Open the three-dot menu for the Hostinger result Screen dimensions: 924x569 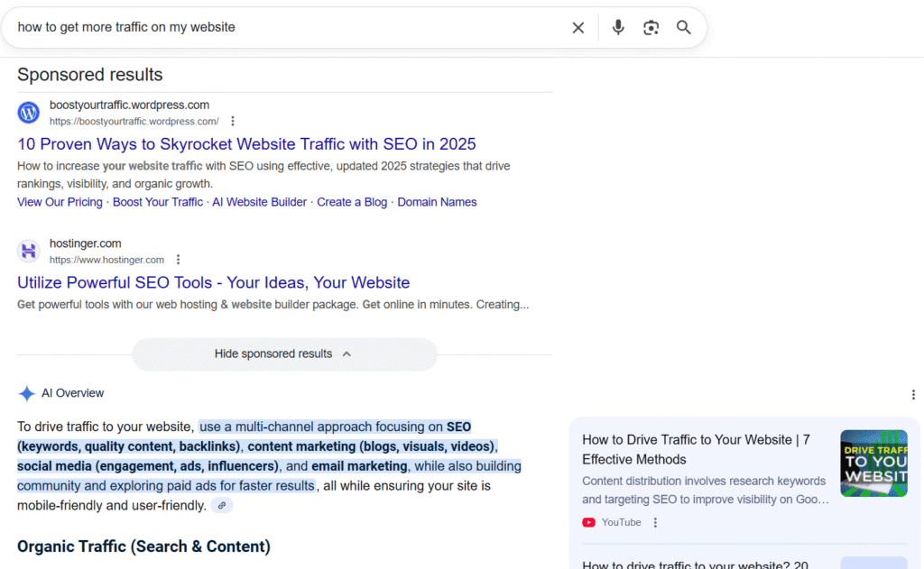click(178, 259)
